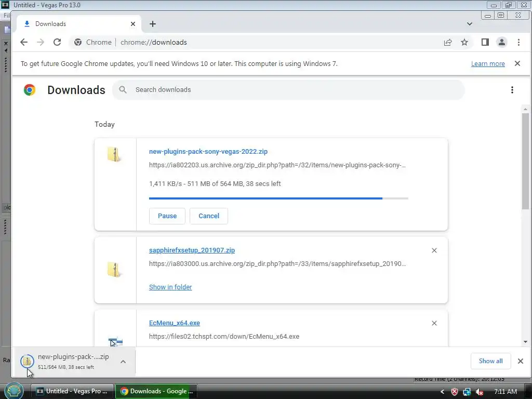Click the download speed and size status text
The height and width of the screenshot is (399, 532).
click(215, 184)
